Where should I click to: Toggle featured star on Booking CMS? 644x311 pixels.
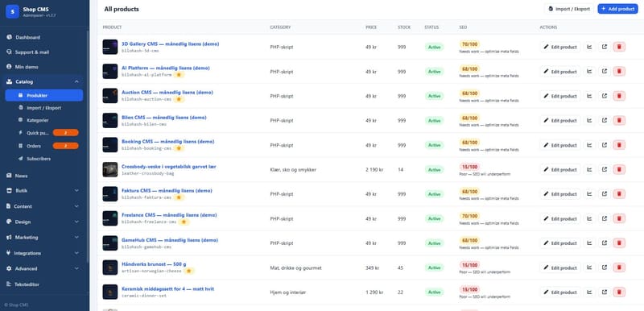[x=179, y=148]
